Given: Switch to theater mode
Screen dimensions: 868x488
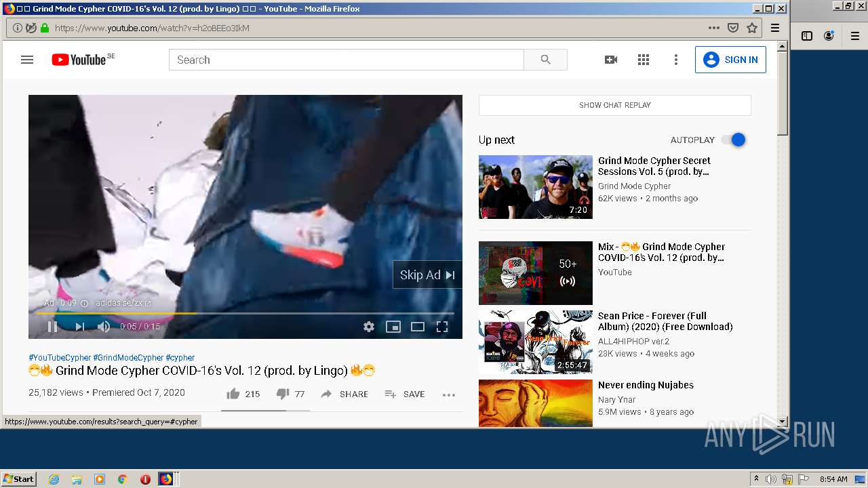Looking at the screenshot, I should pos(418,327).
